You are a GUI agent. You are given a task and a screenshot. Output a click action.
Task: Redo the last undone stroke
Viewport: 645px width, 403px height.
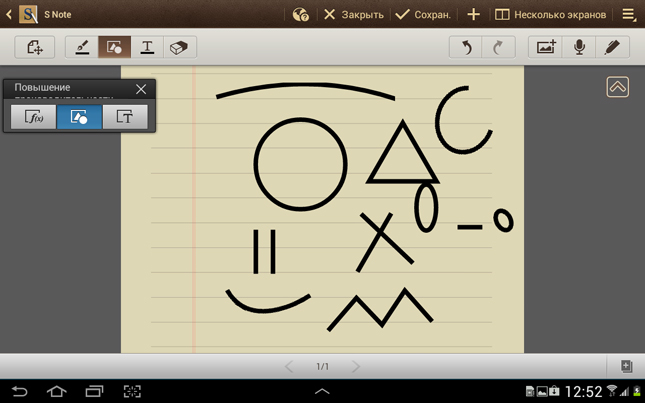coord(498,47)
